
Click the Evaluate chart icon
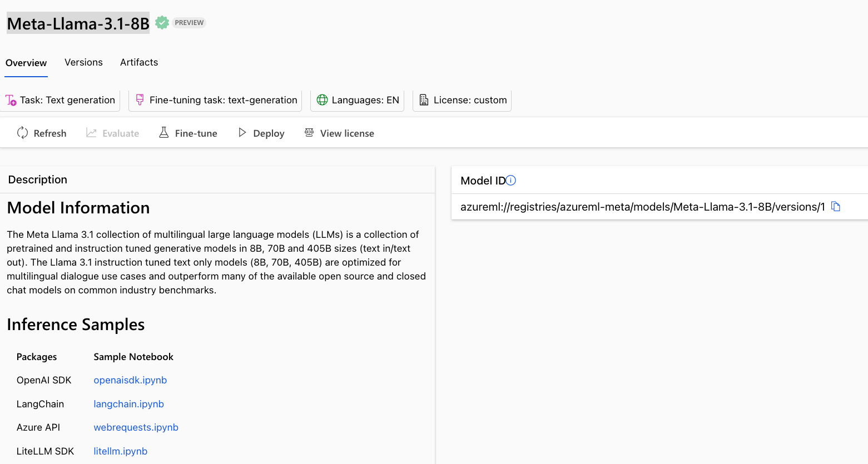(91, 133)
